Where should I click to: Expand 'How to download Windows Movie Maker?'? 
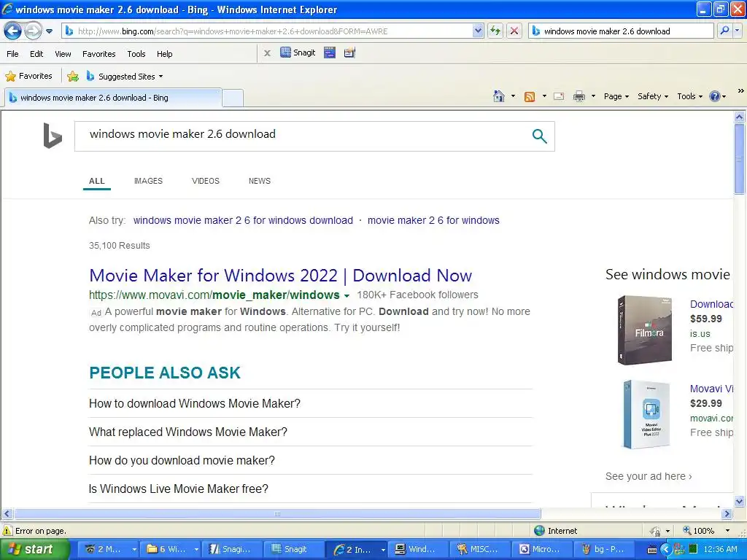pyautogui.click(x=310, y=403)
